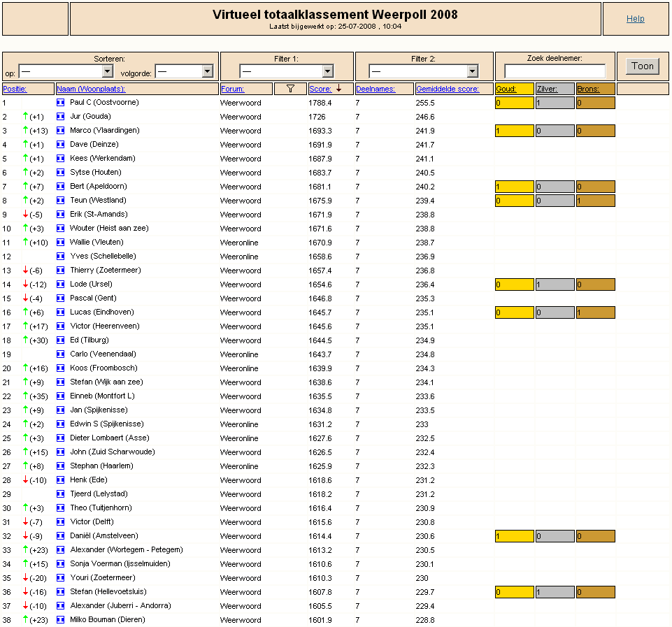
Task: Click the sort arrow next to Score header
Action: pyautogui.click(x=338, y=88)
